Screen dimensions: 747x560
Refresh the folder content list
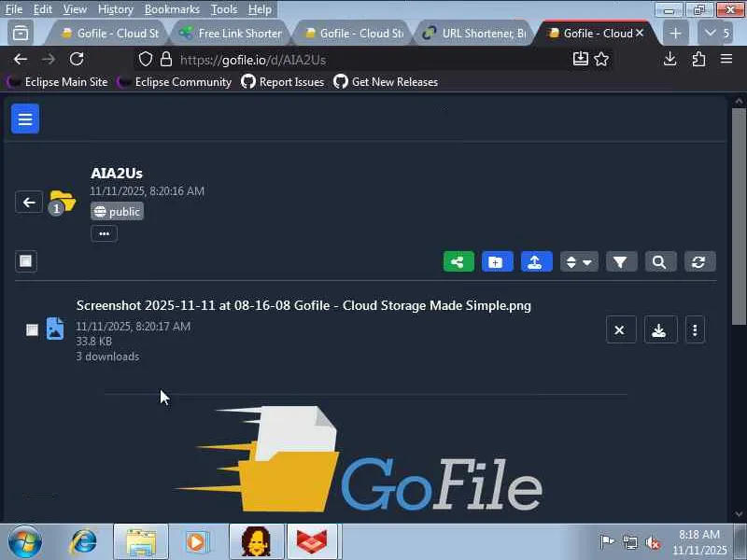[699, 261]
